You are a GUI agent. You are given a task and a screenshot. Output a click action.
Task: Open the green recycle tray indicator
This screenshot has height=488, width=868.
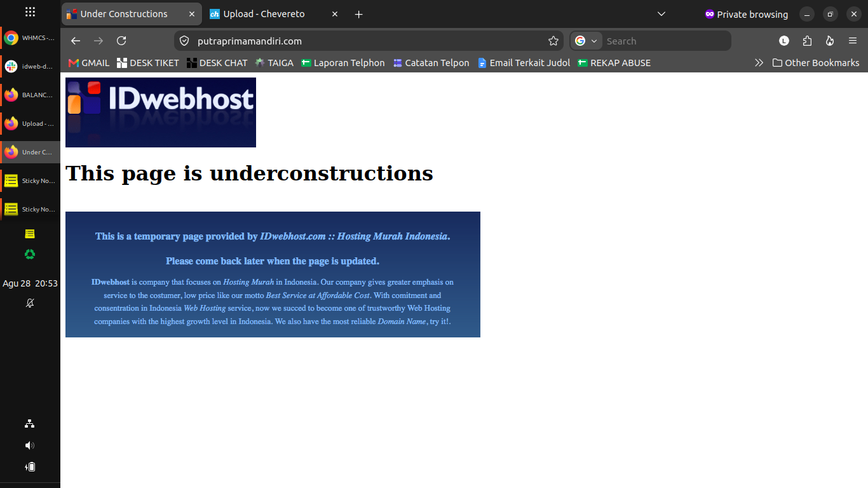[30, 254]
